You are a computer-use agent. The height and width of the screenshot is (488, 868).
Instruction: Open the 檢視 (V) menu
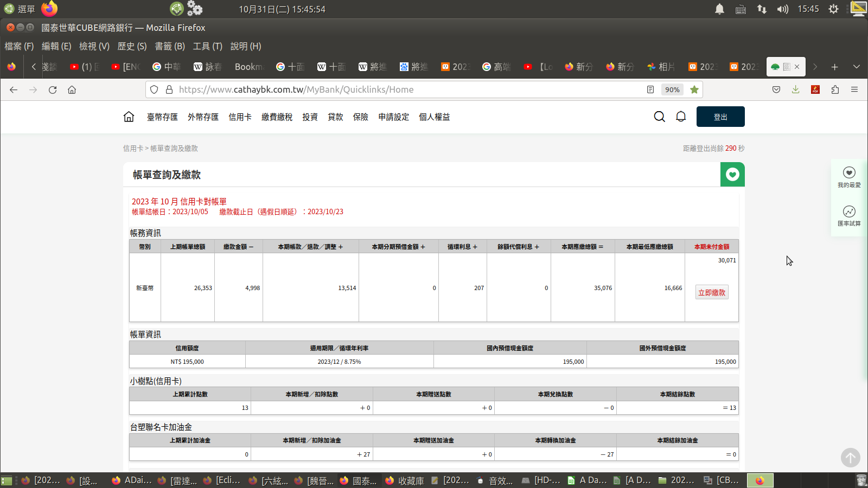(94, 46)
